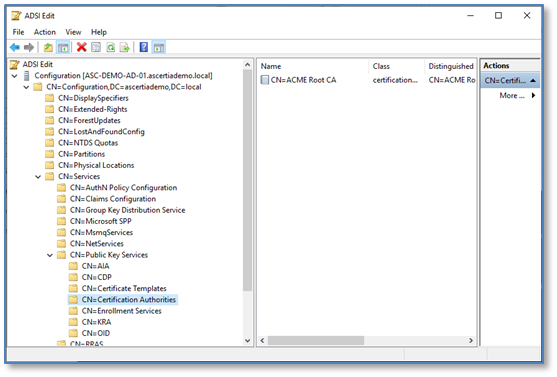The width and height of the screenshot is (557, 377).
Task: Open Help with the blue question icon
Action: pyautogui.click(x=144, y=47)
